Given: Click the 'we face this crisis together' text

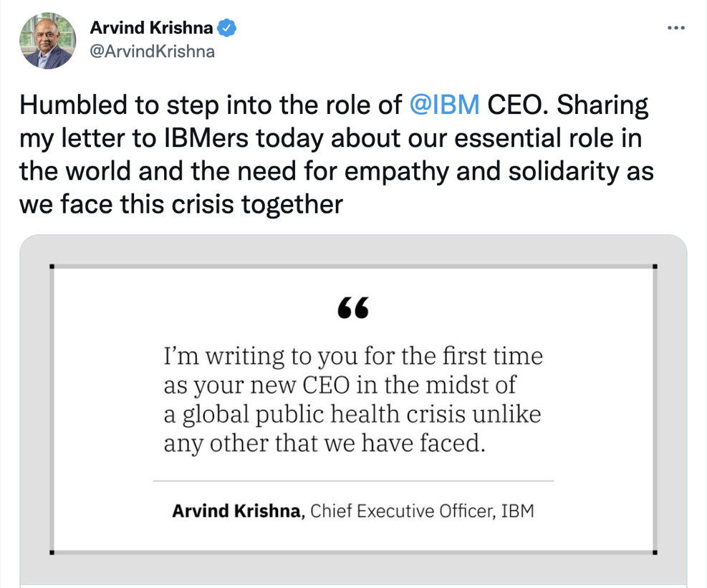Looking at the screenshot, I should 181,205.
